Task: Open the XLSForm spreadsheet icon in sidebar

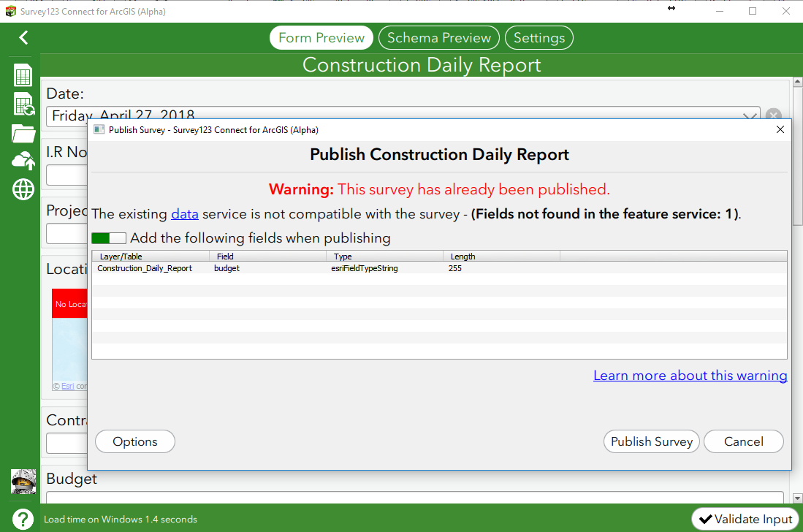Action: click(23, 76)
